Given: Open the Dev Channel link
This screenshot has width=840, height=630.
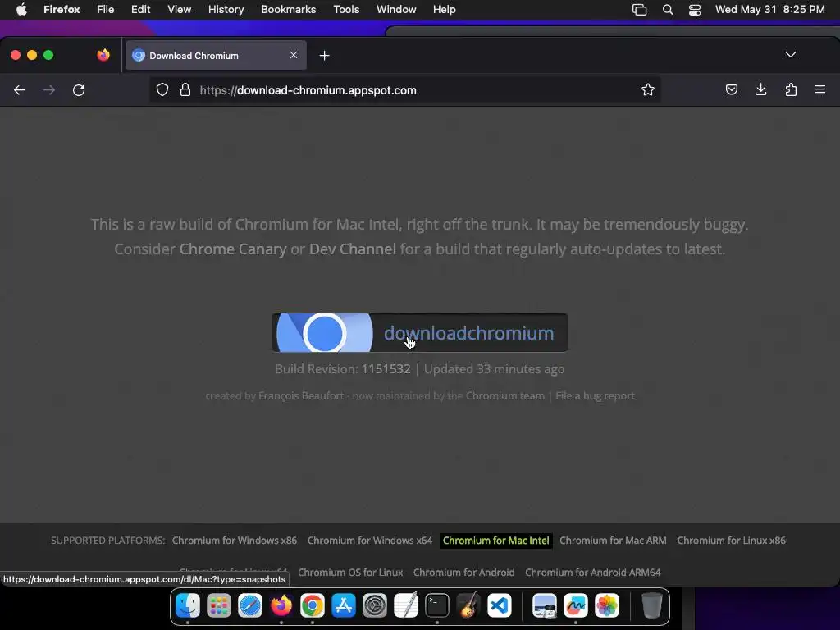Looking at the screenshot, I should 353,249.
